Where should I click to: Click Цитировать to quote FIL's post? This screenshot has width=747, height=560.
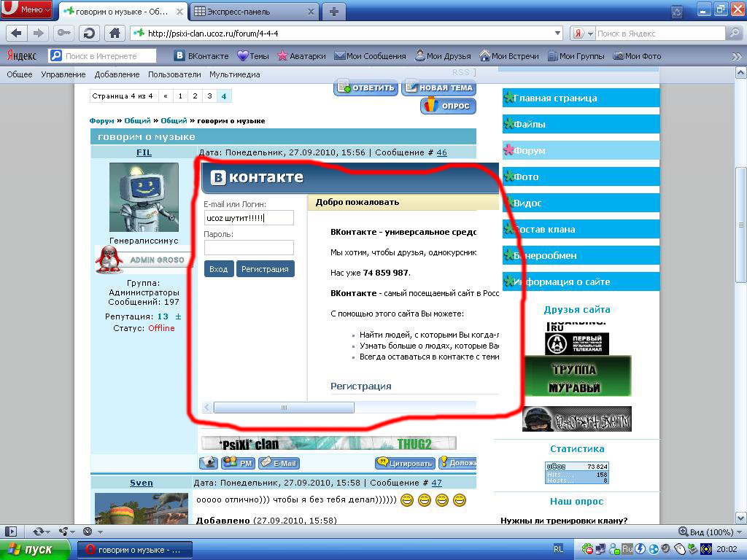tap(405, 463)
